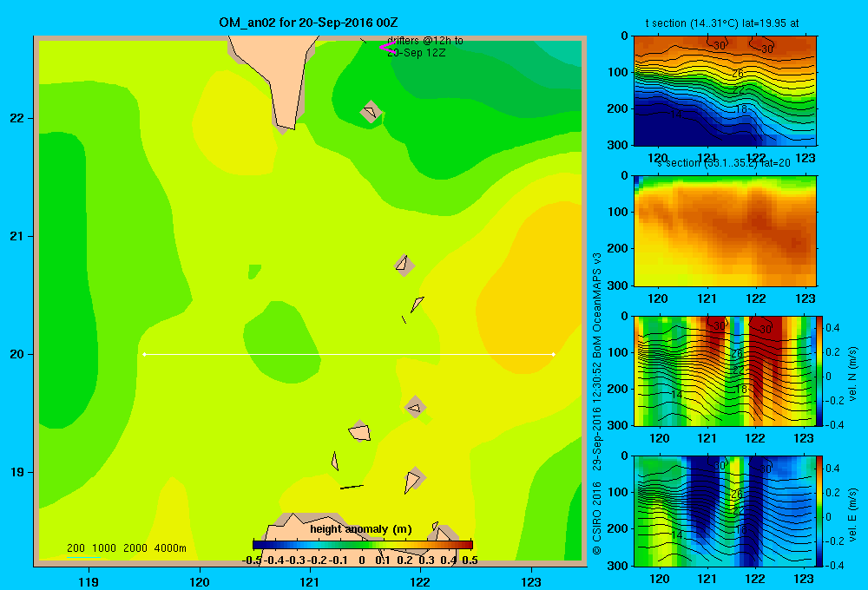This screenshot has width=868, height=590.
Task: Select the 'drifters @12h to' annotation text
Action: (x=424, y=41)
